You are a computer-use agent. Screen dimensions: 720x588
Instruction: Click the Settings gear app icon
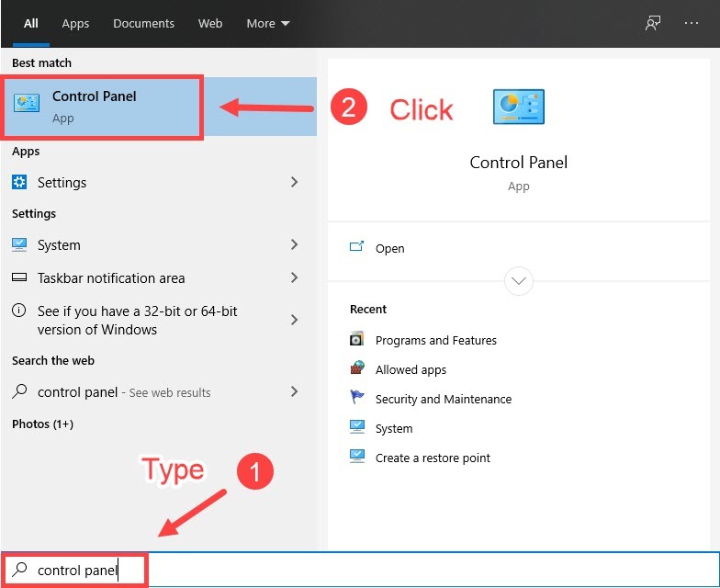pos(19,182)
